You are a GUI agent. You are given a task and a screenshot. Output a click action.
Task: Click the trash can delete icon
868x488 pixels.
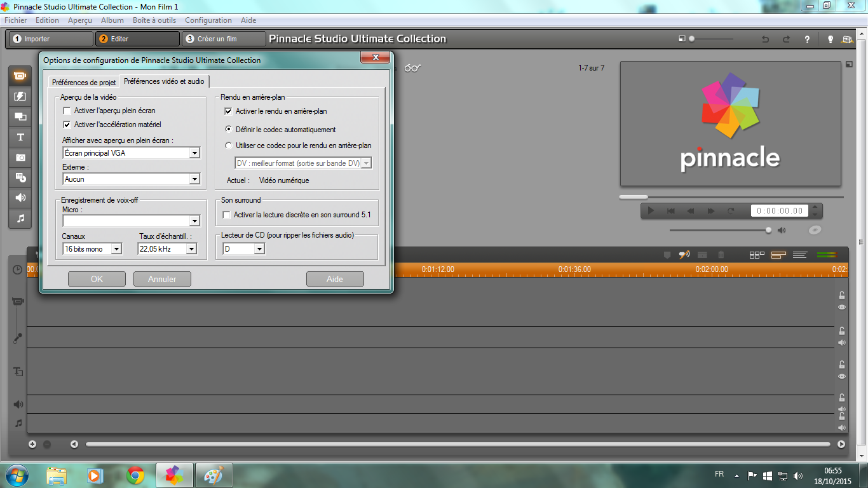(721, 255)
